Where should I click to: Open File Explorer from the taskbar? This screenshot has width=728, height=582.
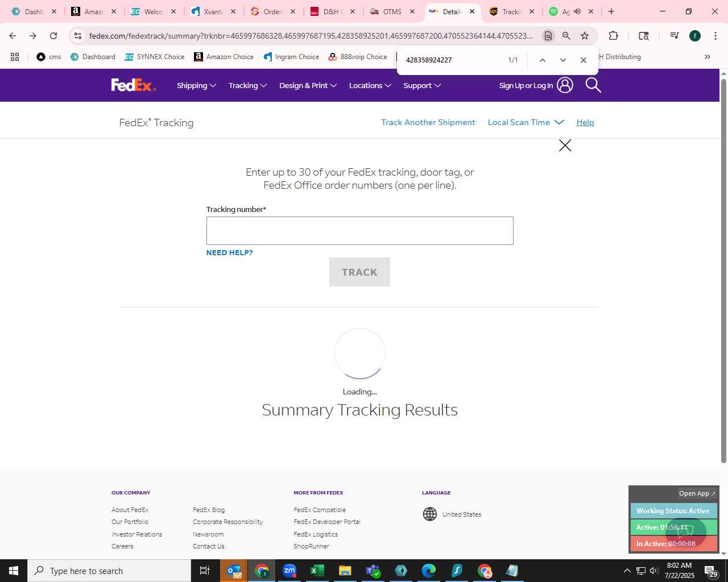(x=345, y=571)
